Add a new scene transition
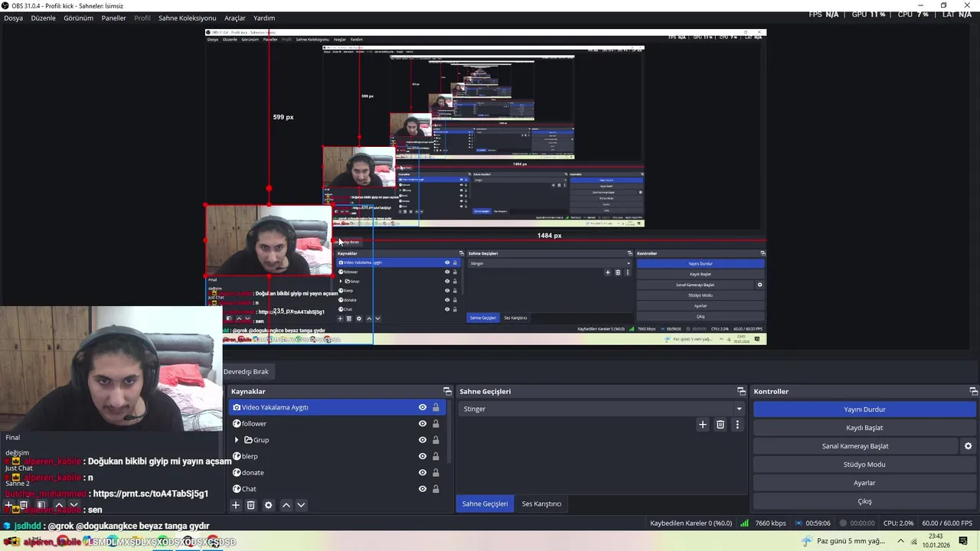This screenshot has height=551, width=980. (702, 425)
